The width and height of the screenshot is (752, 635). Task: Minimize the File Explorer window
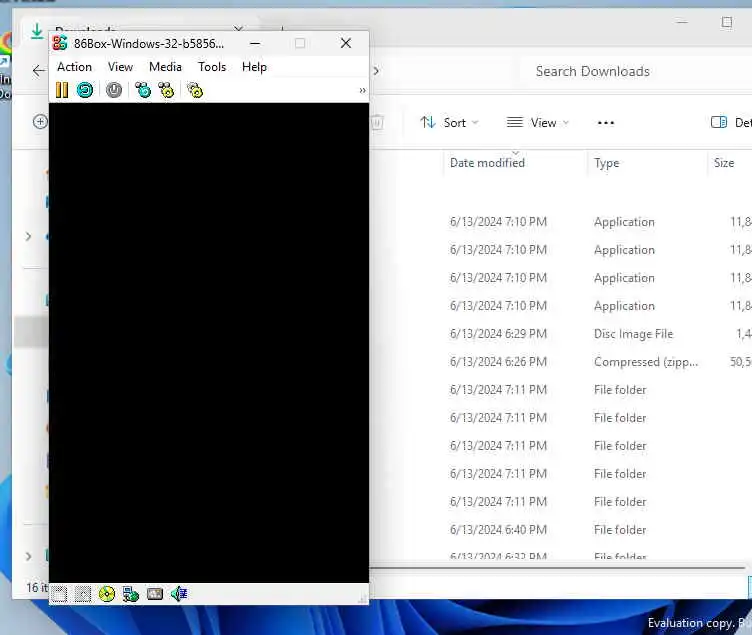click(x=682, y=23)
